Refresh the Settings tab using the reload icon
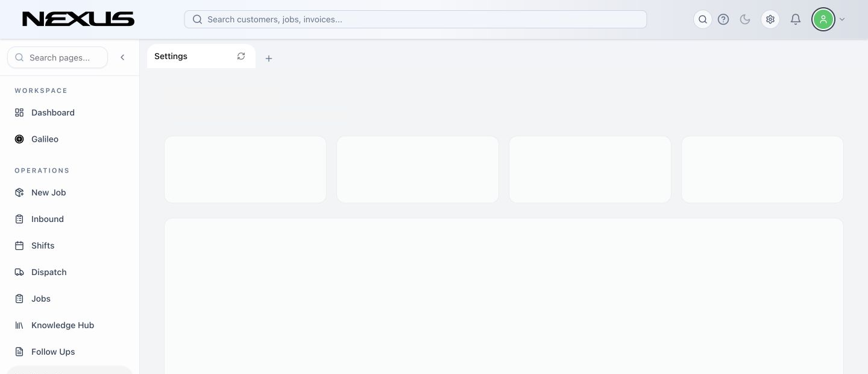The image size is (868, 374). [241, 56]
